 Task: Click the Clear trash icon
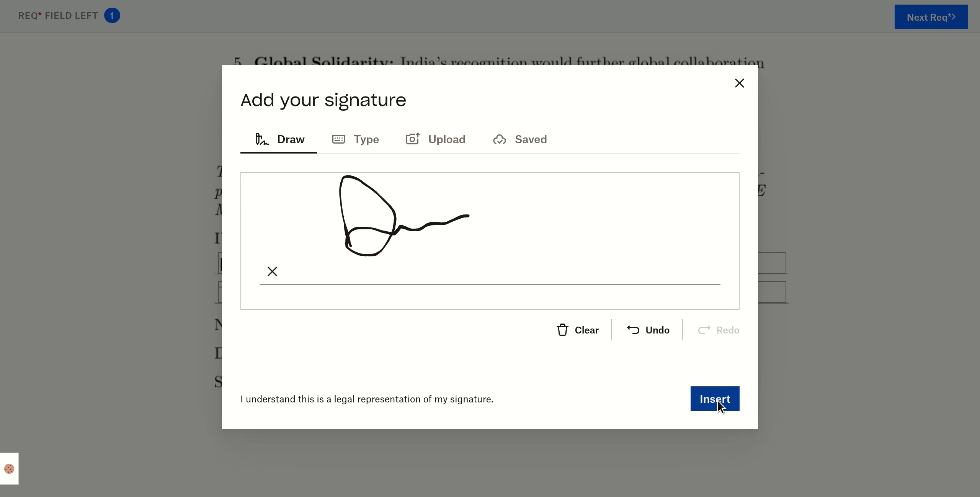click(x=562, y=330)
